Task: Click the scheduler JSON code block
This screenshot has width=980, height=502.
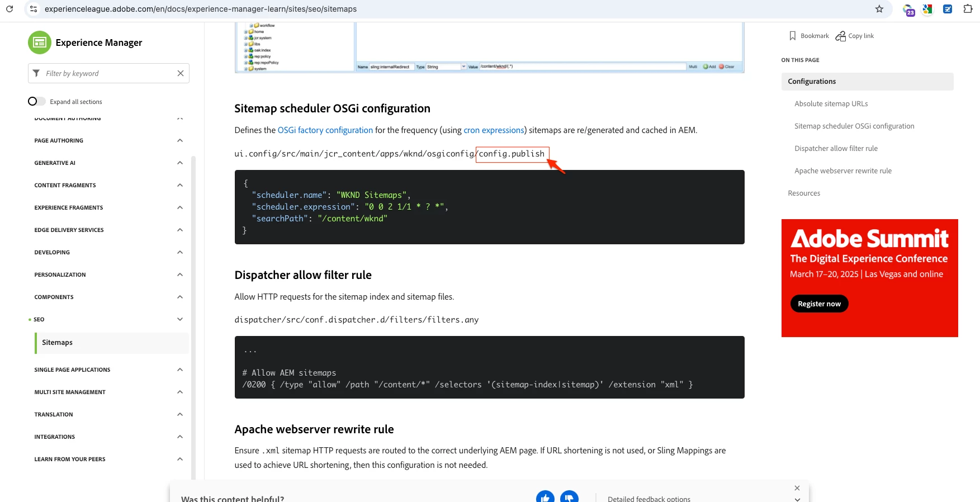Action: coord(489,207)
